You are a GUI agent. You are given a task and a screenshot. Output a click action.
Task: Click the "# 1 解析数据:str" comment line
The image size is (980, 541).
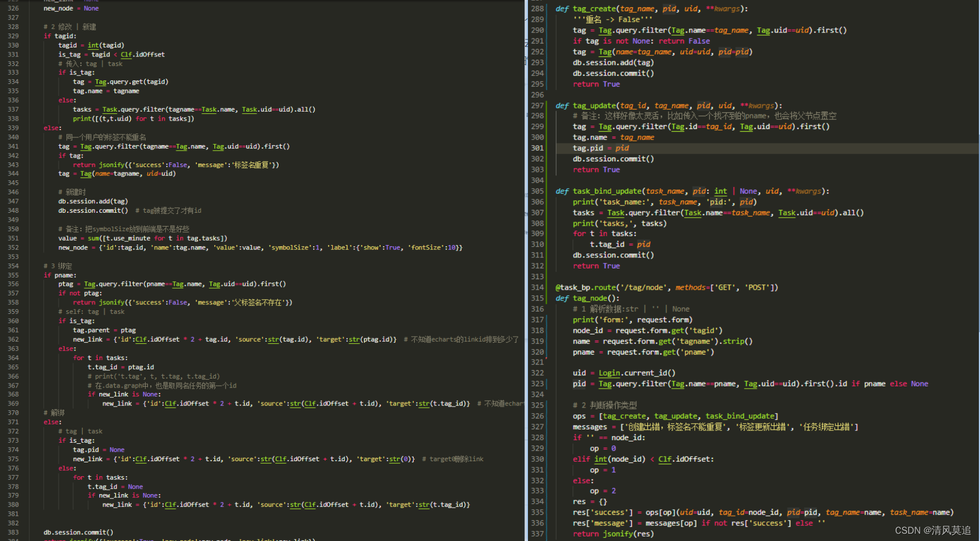(x=631, y=309)
